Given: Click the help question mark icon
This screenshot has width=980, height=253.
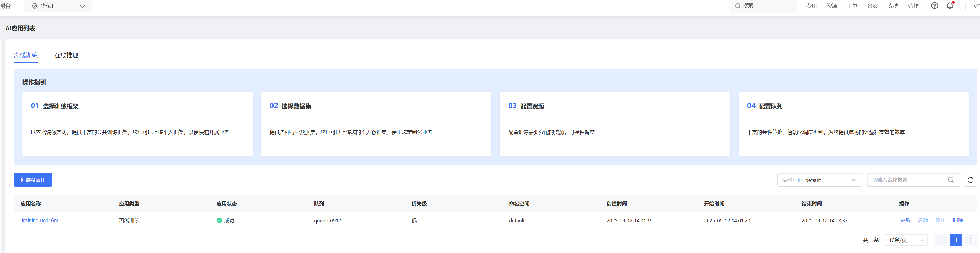Looking at the screenshot, I should [934, 6].
